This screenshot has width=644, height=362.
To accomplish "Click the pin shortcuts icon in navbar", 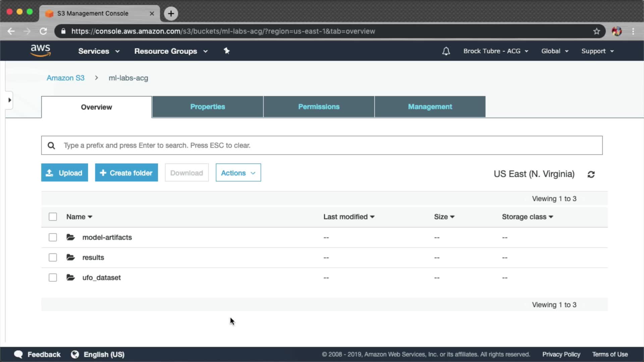I will pos(227,51).
